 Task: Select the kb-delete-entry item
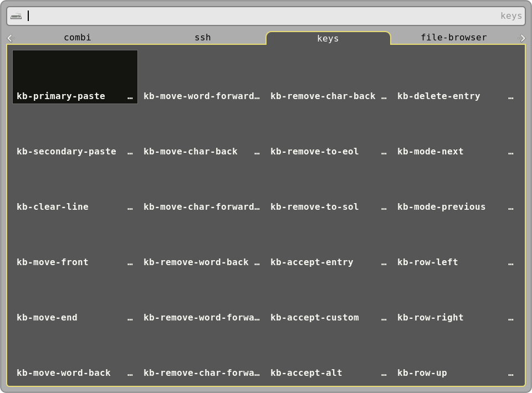(456, 77)
